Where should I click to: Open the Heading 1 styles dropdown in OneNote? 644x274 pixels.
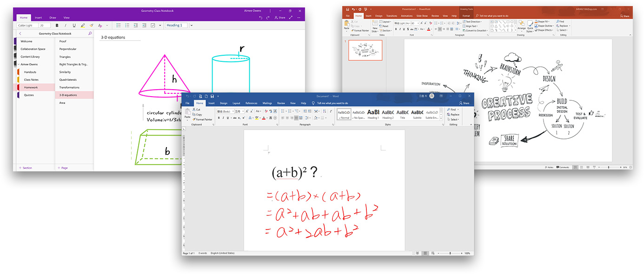coord(192,25)
